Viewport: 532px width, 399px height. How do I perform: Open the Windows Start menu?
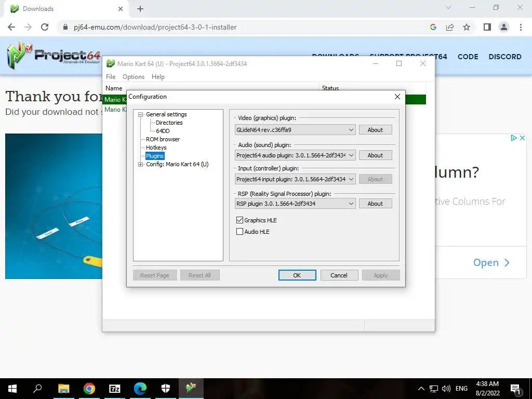(x=12, y=389)
